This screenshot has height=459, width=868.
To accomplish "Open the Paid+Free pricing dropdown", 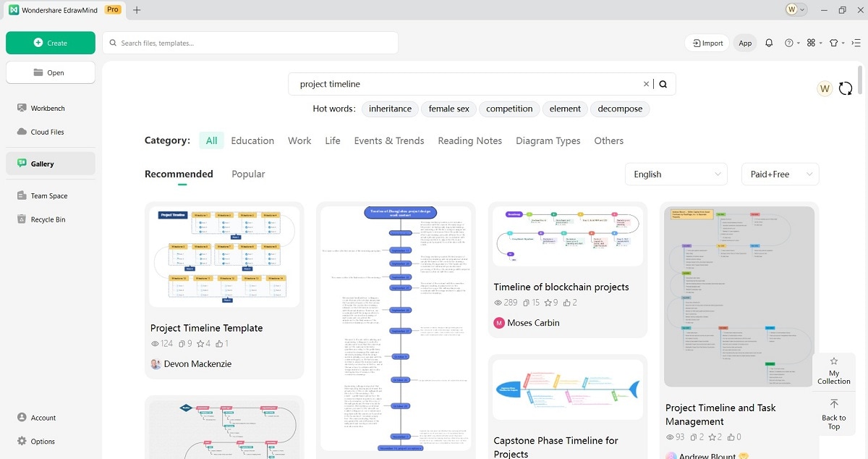I will pos(780,174).
